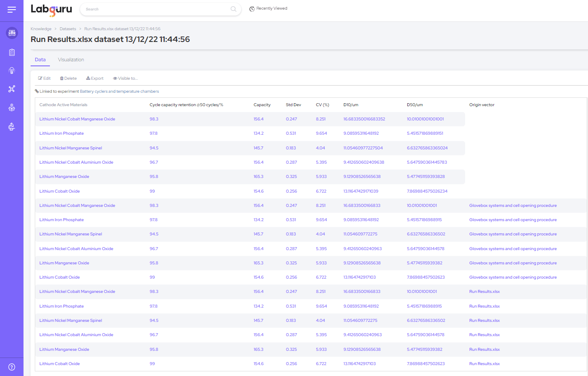Click the Edit button

coord(44,78)
